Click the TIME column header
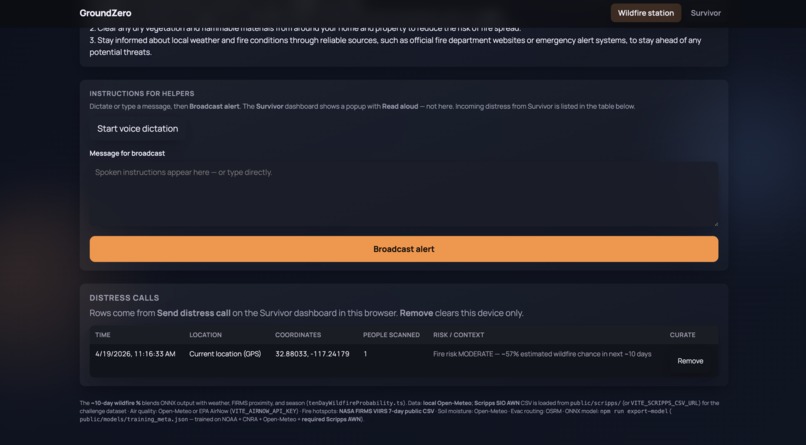 (103, 335)
